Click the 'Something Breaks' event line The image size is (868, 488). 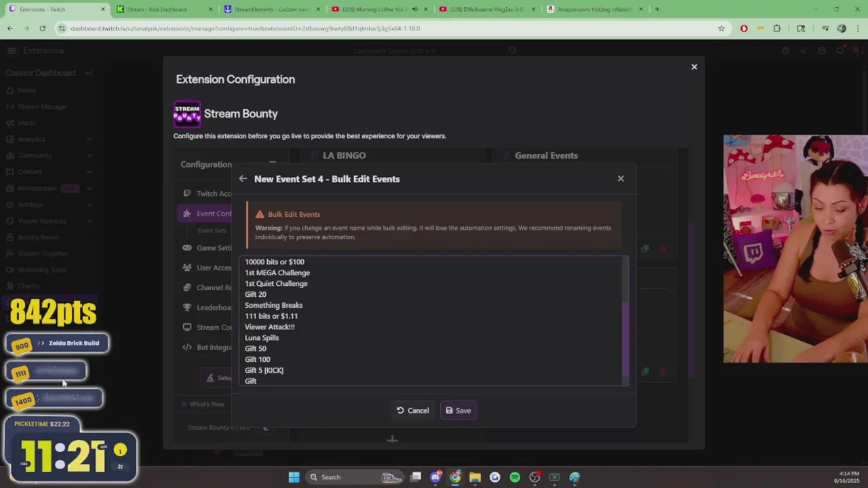(x=274, y=305)
